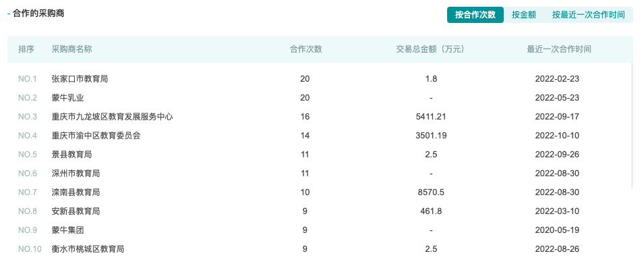Image resolution: width=644 pixels, height=262 pixels.
Task: Click 重庆市九龙坡区教育发展服务中心 purchaser name
Action: [x=112, y=116]
